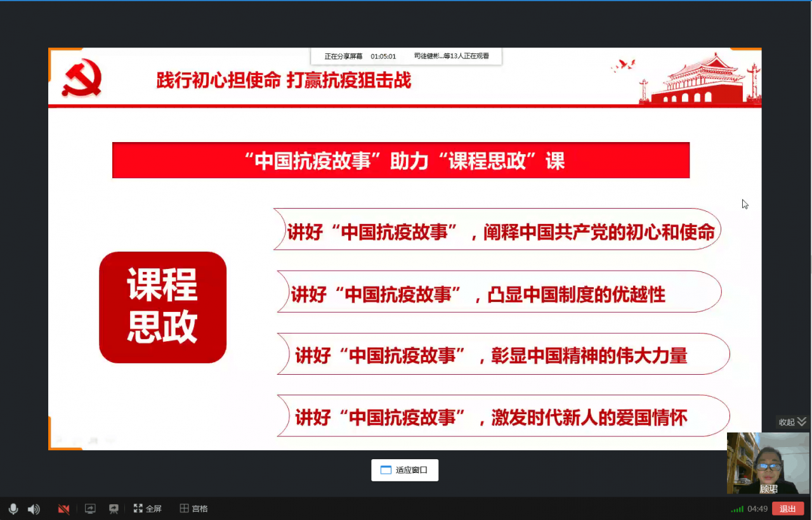Click the window icon on 适应窗口 button
This screenshot has height=520, width=812.
385,469
